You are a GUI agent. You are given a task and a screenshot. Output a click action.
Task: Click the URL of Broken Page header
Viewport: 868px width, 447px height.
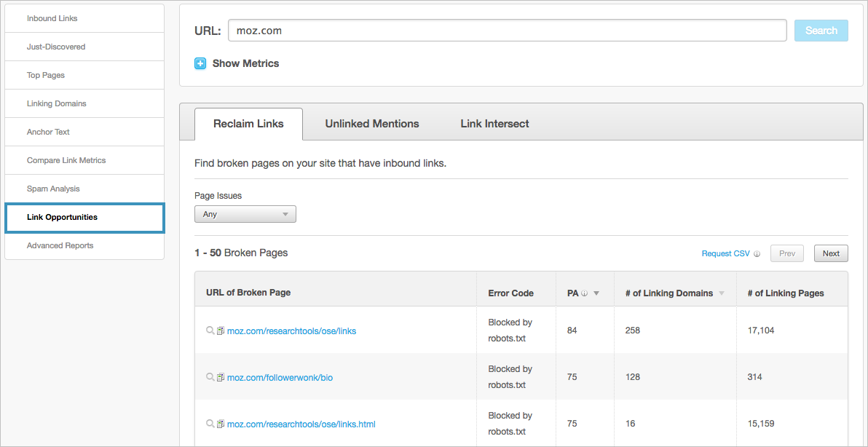point(248,293)
